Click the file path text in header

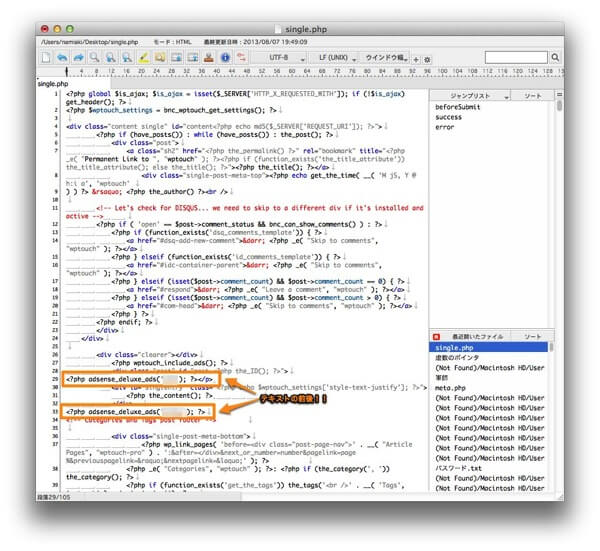click(x=90, y=42)
